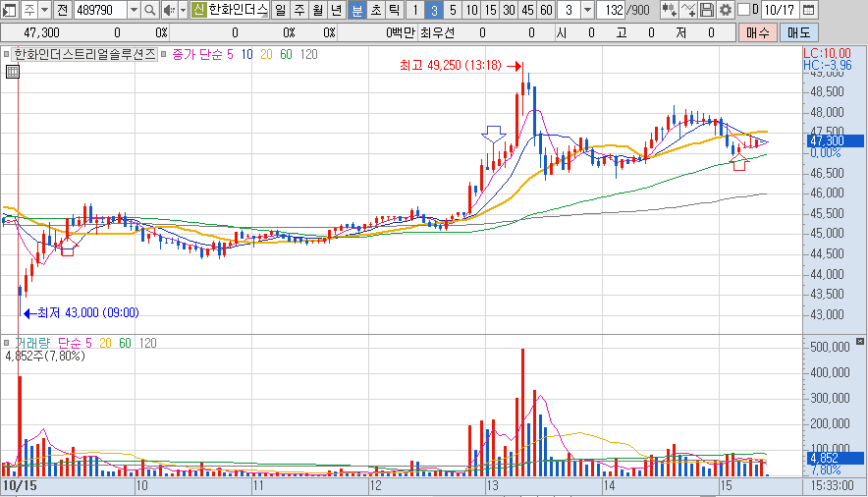The height and width of the screenshot is (497, 868).
Task: Expand the stock code 489790 dropdown
Action: (x=134, y=10)
